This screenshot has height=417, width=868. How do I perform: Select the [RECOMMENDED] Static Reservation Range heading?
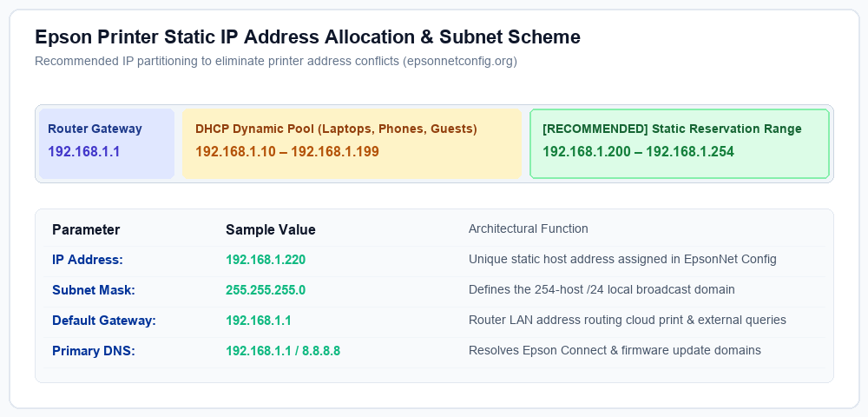[x=672, y=129]
